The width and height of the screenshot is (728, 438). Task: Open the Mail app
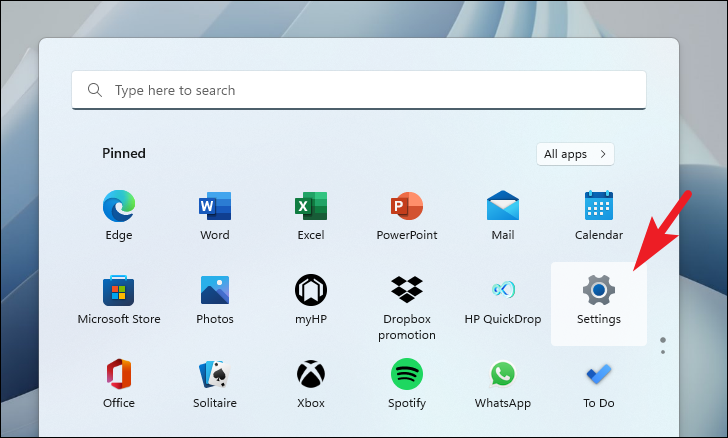coord(503,215)
